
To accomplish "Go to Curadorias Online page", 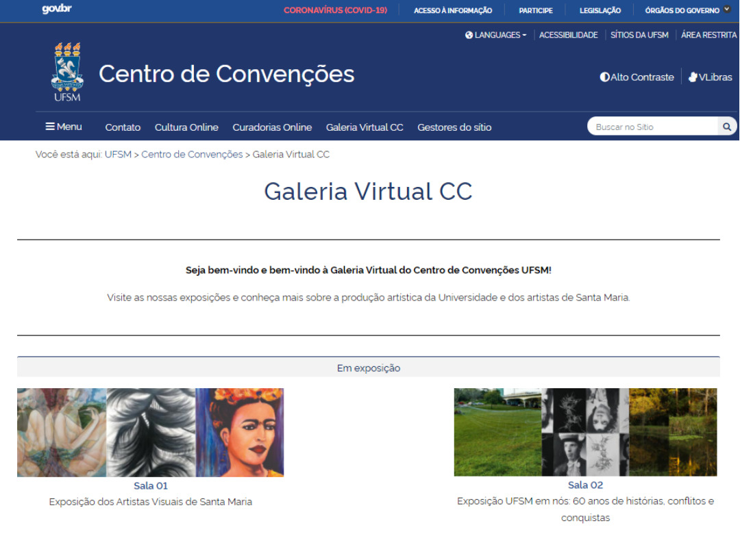I will coord(272,127).
